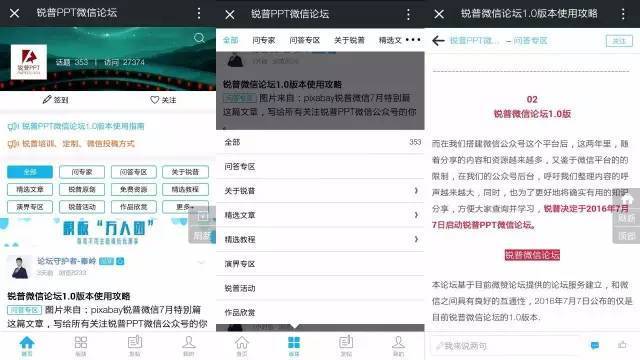
Task: Tap the 发帖 icon in the middle screen's bottom bar
Action: pos(346,346)
